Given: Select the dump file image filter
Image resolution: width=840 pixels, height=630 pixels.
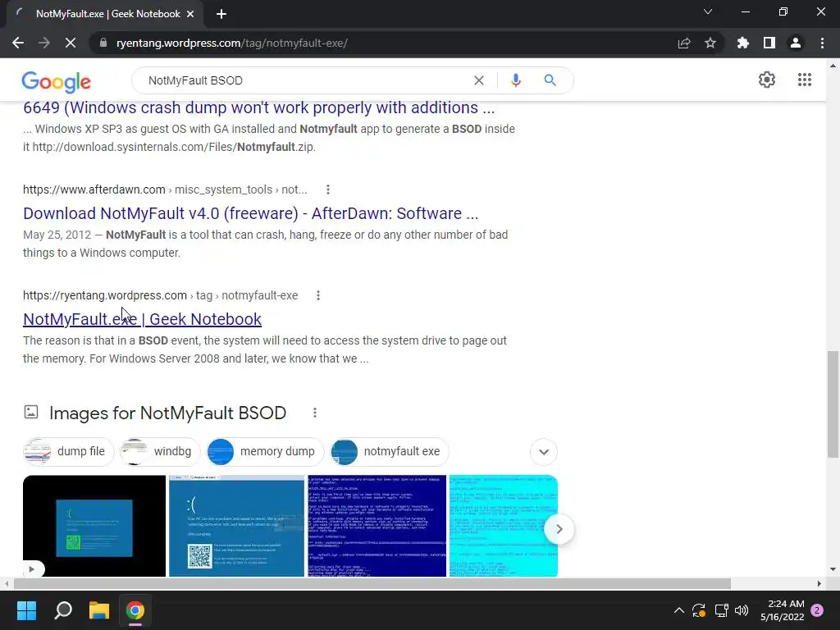Looking at the screenshot, I should (69, 452).
